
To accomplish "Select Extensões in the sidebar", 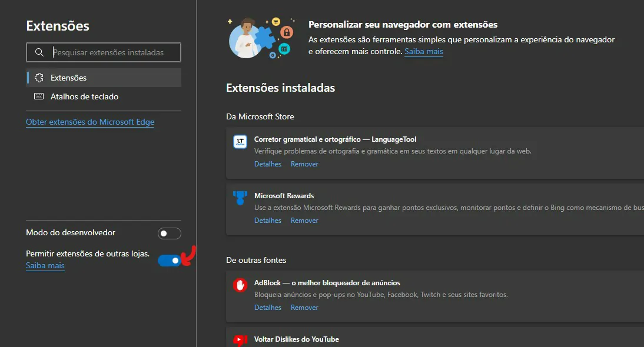I will coord(104,78).
